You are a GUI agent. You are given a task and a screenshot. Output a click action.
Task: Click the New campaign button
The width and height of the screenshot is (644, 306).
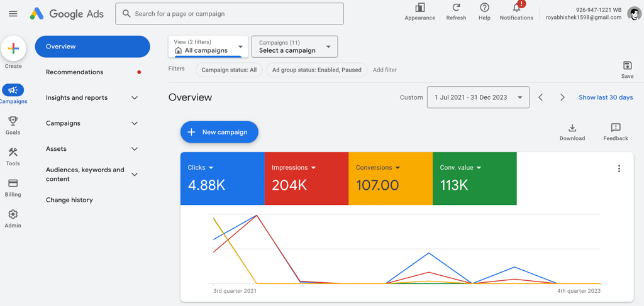point(219,132)
